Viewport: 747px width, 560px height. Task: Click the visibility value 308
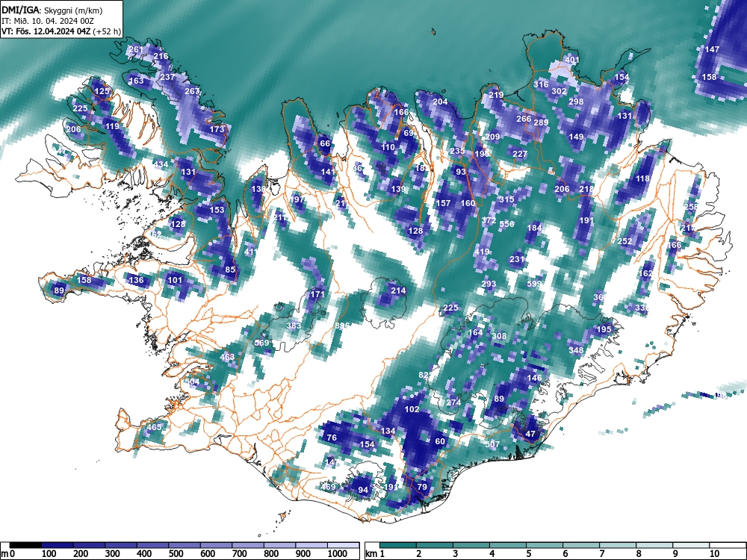coord(499,336)
